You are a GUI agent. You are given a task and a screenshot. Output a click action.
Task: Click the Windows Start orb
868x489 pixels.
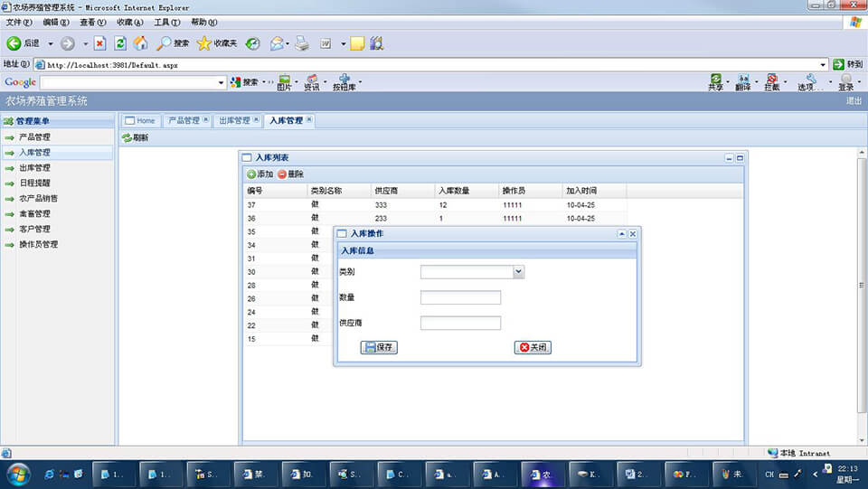pyautogui.click(x=18, y=475)
